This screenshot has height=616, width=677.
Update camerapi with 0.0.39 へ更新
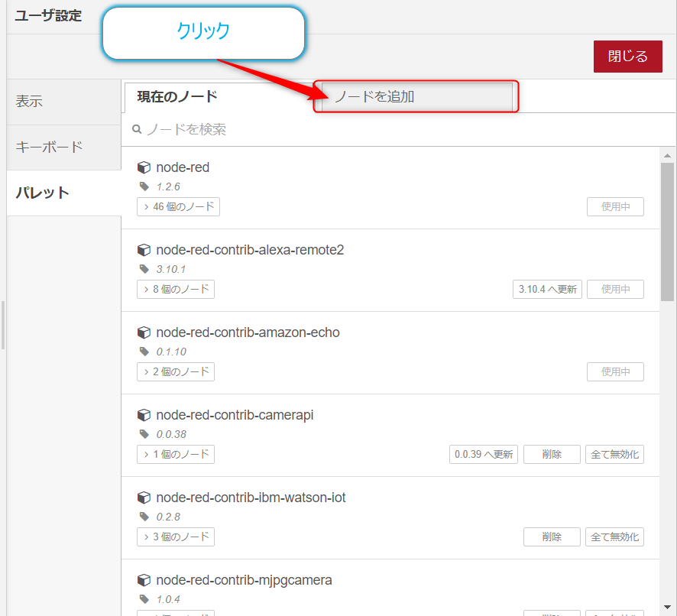point(484,454)
